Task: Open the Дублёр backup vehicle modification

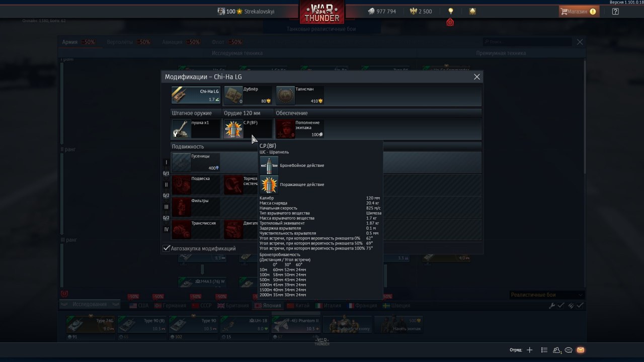Action: pos(248,95)
